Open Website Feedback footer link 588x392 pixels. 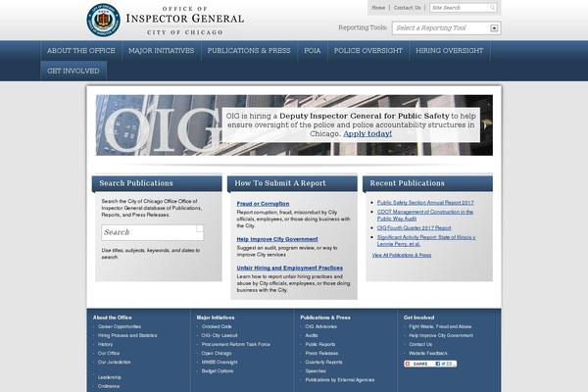[428, 354]
